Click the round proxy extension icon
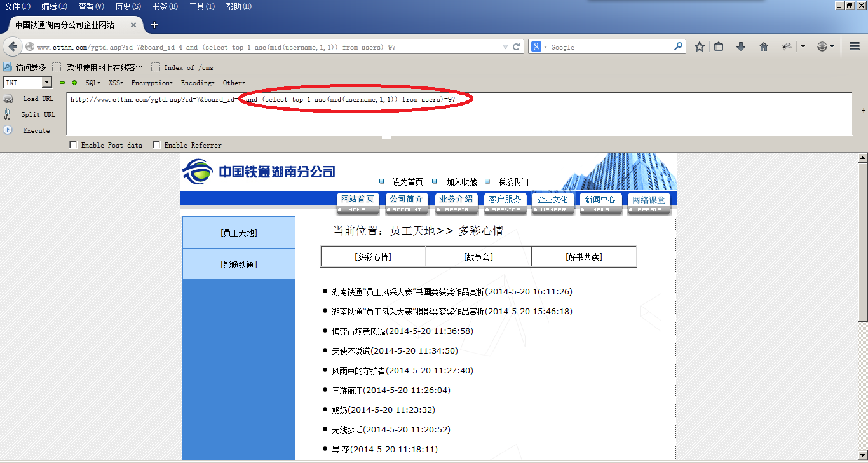This screenshot has width=868, height=463. pyautogui.click(x=822, y=46)
